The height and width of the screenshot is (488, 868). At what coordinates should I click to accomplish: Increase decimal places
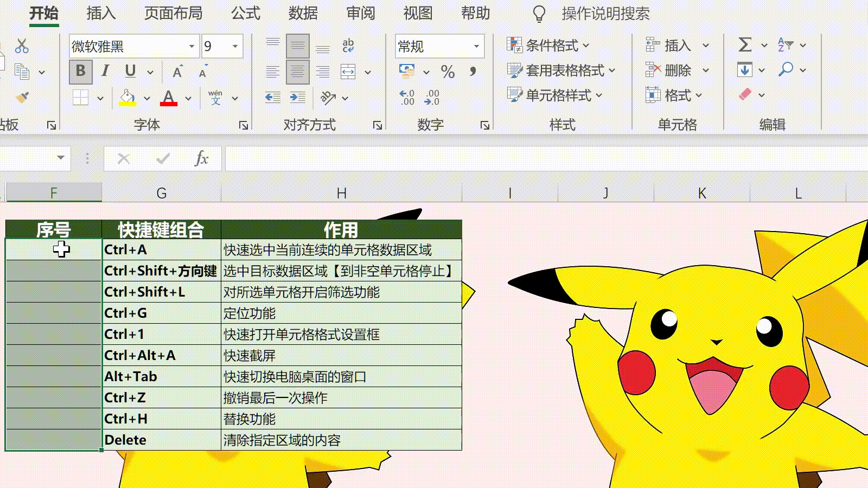point(407,98)
